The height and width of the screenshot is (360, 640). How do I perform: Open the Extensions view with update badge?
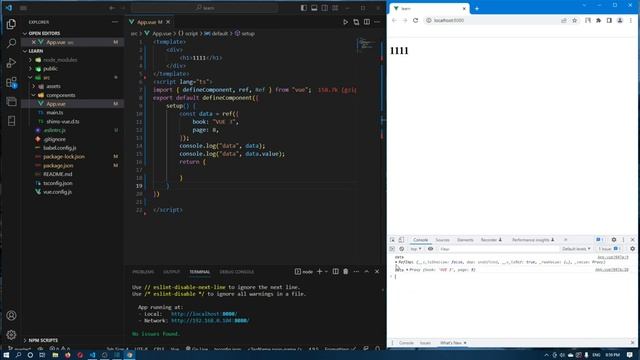pyautogui.click(x=11, y=82)
